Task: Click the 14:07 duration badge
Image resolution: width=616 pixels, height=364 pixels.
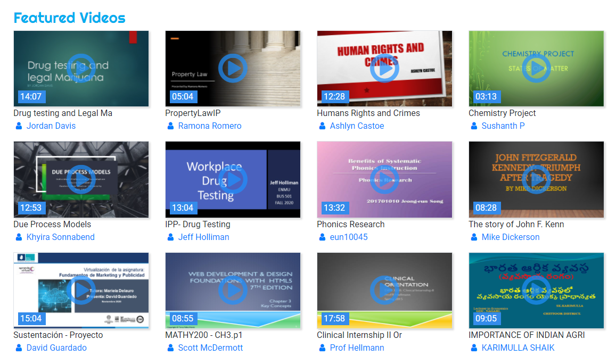Action: (x=31, y=97)
